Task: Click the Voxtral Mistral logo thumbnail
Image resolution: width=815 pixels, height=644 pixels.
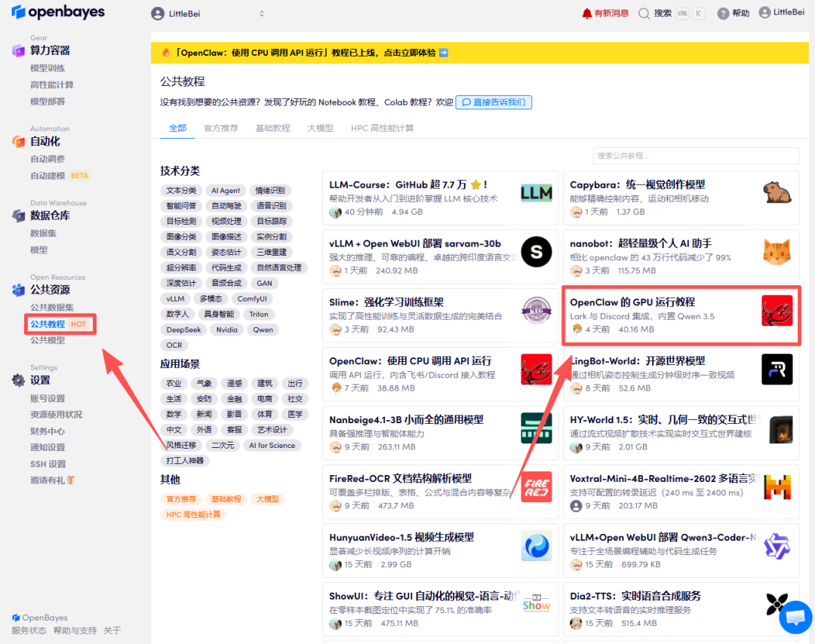Action: click(777, 487)
